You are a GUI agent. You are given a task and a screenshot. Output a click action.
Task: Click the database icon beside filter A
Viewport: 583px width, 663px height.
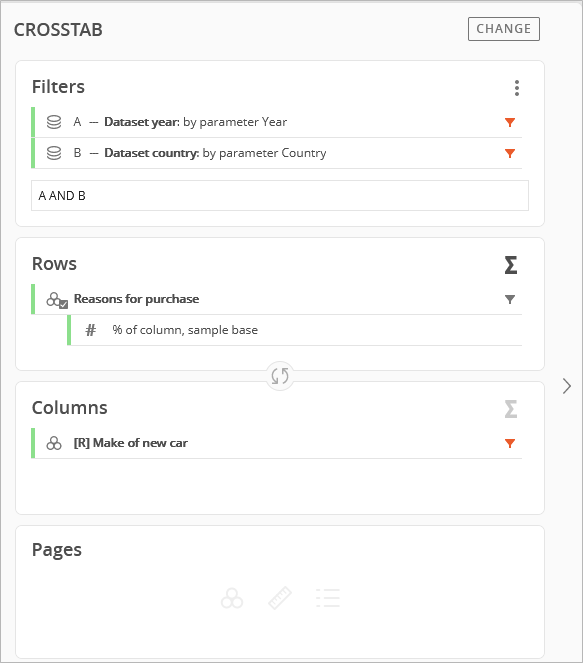tap(54, 122)
